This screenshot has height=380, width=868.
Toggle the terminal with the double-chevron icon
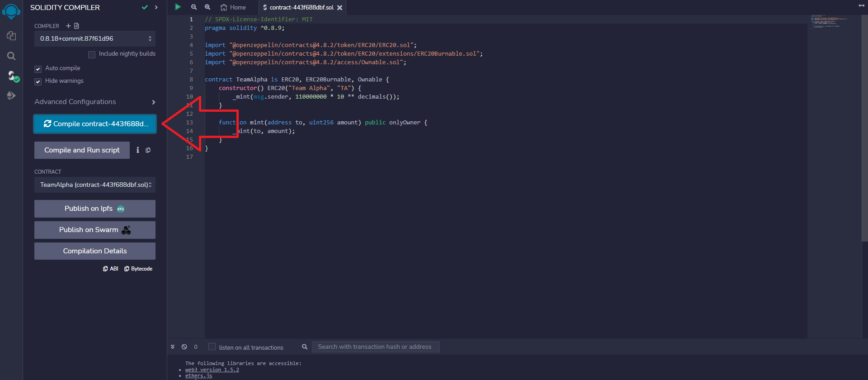point(173,347)
